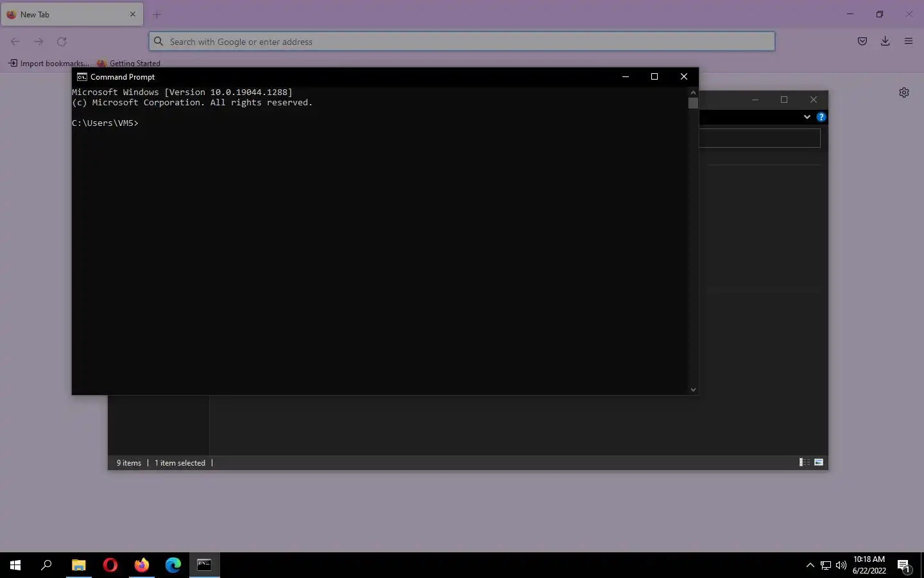Image resolution: width=924 pixels, height=578 pixels.
Task: Click the Command Prompt title bar icon
Action: (82, 76)
